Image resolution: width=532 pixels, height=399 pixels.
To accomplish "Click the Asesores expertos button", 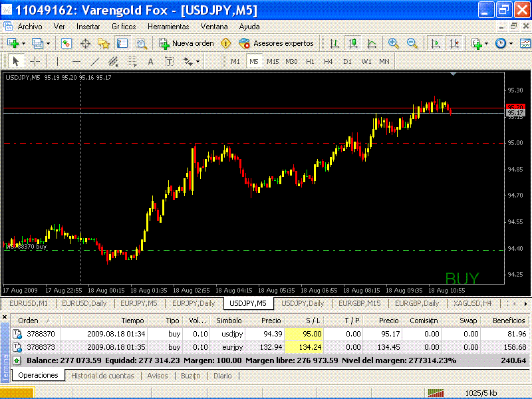I will pos(276,43).
